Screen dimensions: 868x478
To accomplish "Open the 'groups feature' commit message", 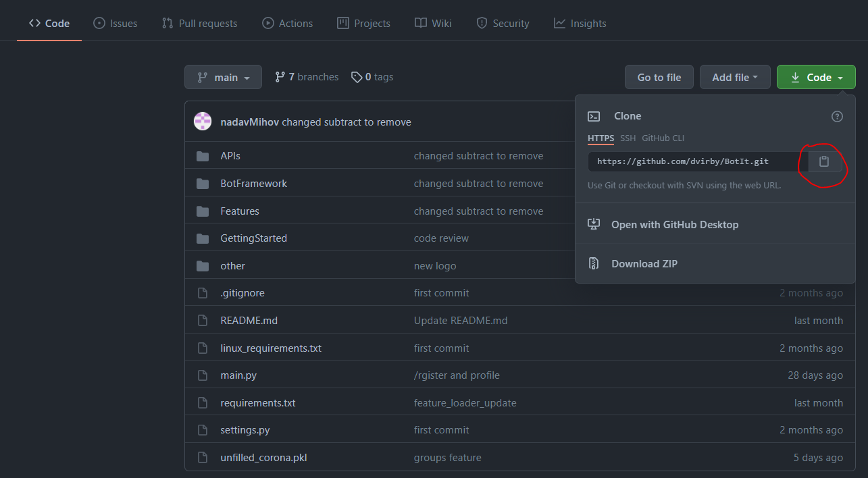I will coord(448,458).
